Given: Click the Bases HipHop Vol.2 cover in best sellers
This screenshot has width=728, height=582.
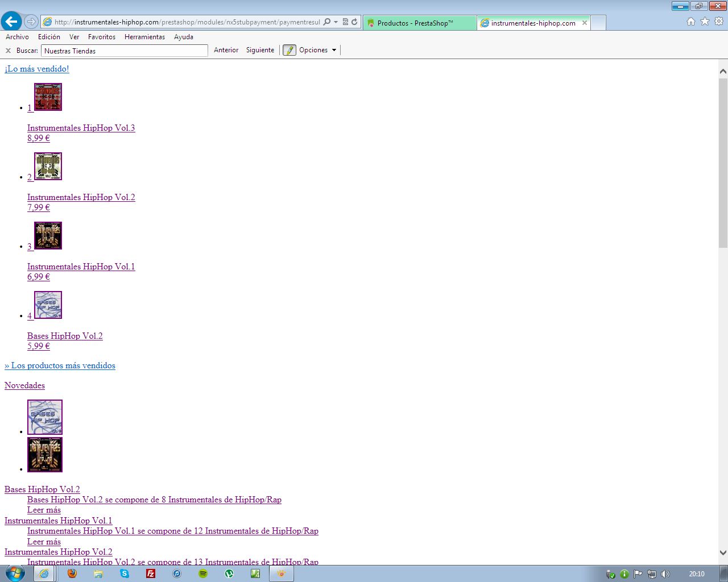Looking at the screenshot, I should (48, 305).
